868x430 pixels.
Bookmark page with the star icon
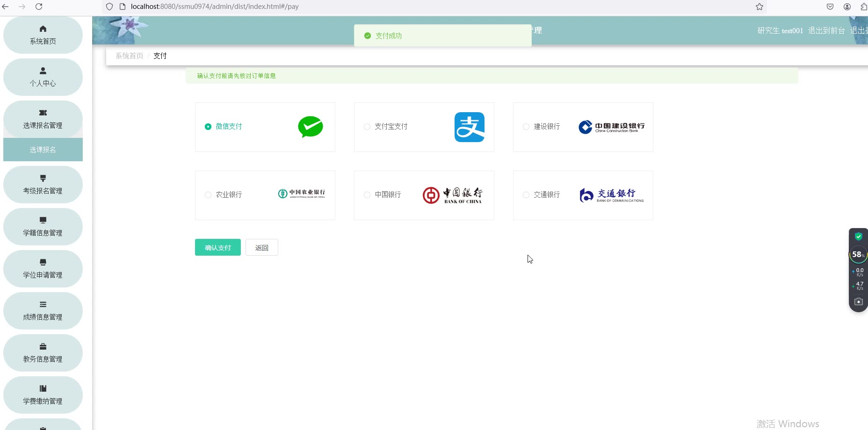(759, 7)
